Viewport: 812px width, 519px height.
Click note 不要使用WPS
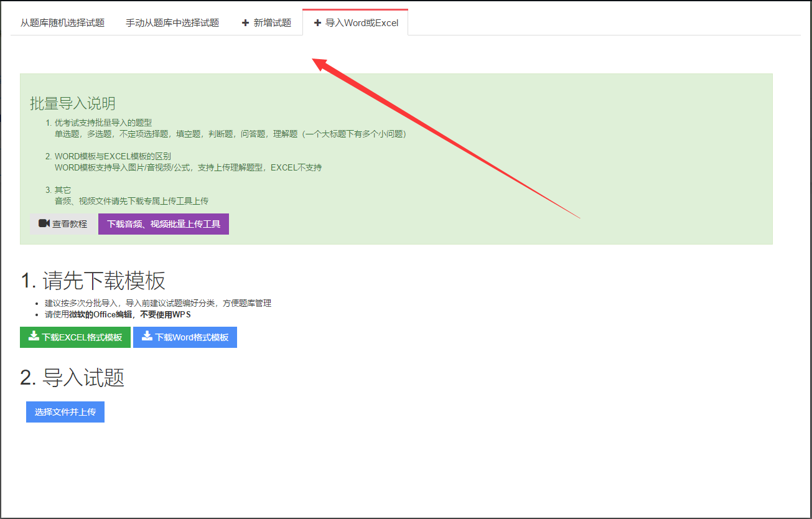(165, 314)
